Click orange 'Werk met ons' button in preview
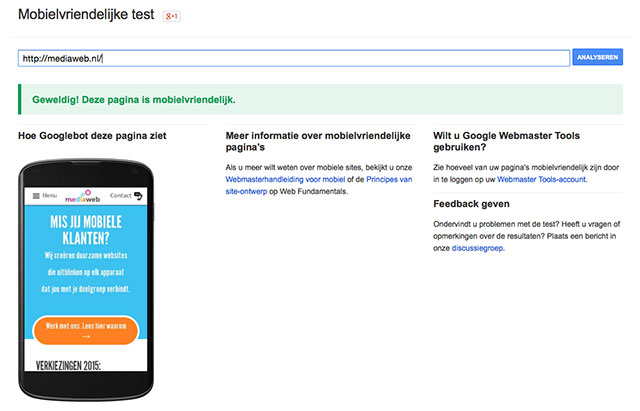Viewport: 640px width, 411px height. tap(86, 330)
